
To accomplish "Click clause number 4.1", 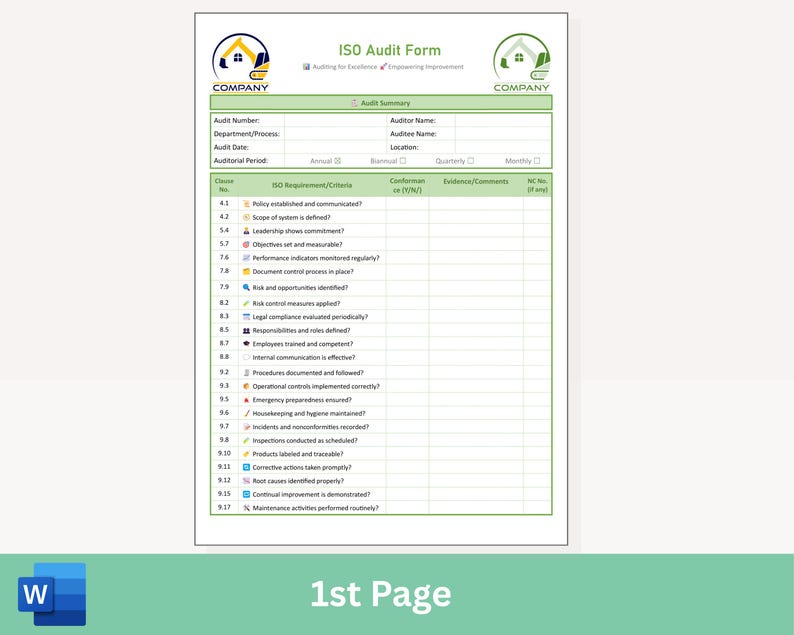I will pos(224,203).
